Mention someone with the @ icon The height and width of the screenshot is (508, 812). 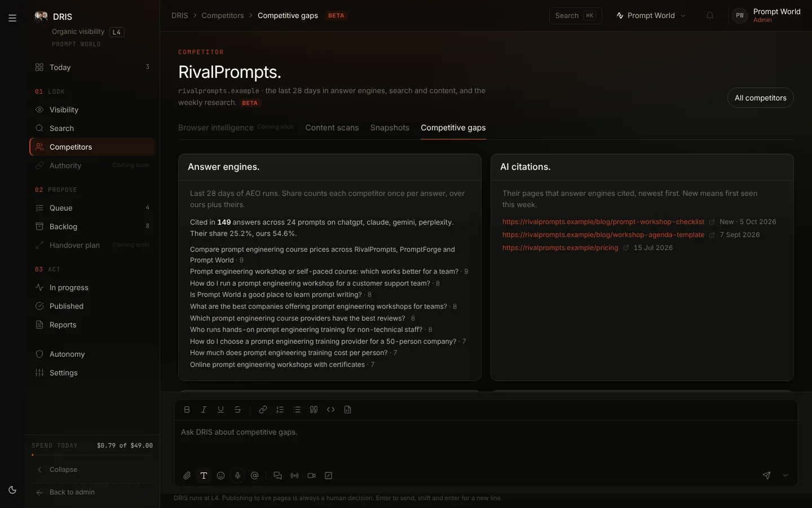255,476
